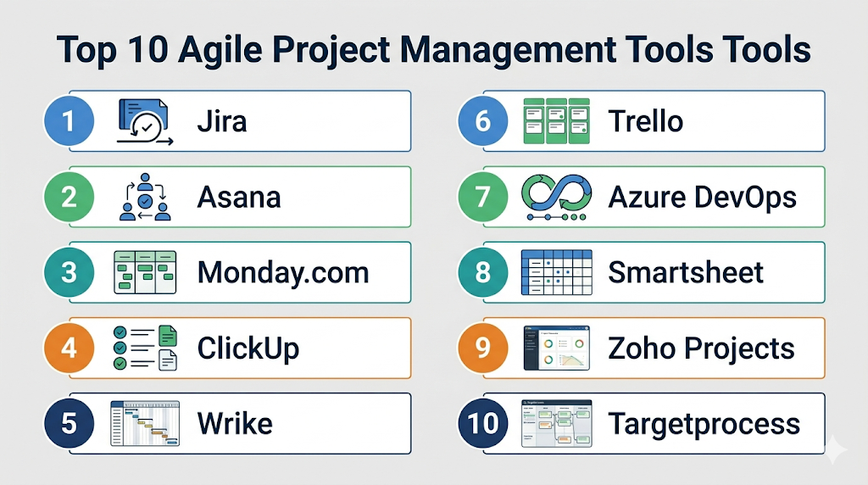The width and height of the screenshot is (868, 485).
Task: Click the Asana team workflow icon
Action: (143, 198)
